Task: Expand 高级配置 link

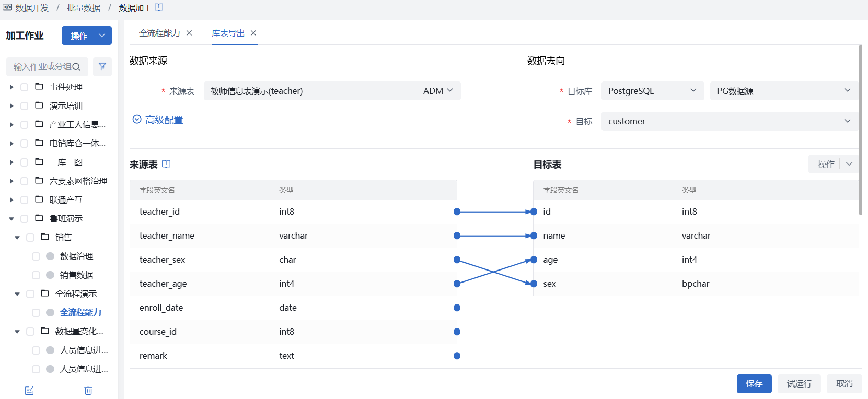Action: click(164, 120)
